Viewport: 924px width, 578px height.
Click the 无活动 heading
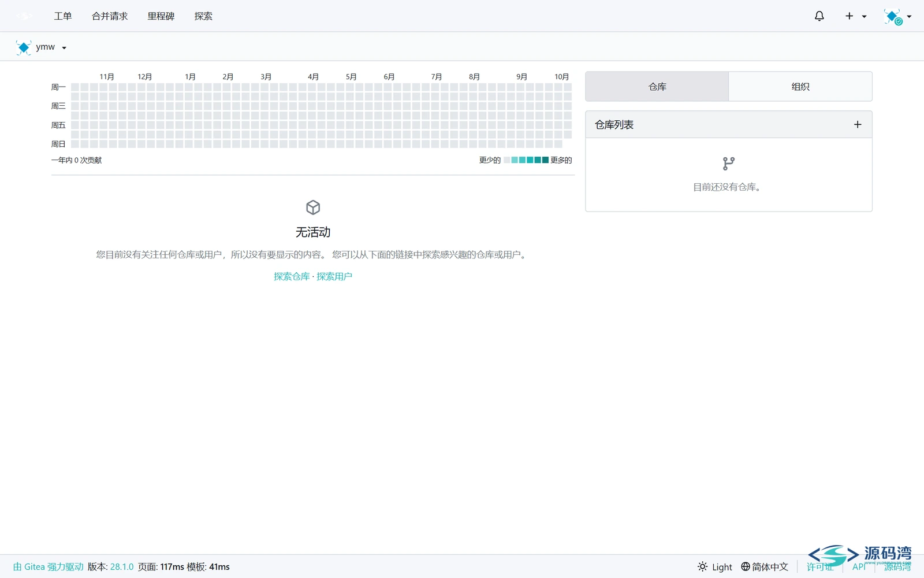click(x=313, y=232)
